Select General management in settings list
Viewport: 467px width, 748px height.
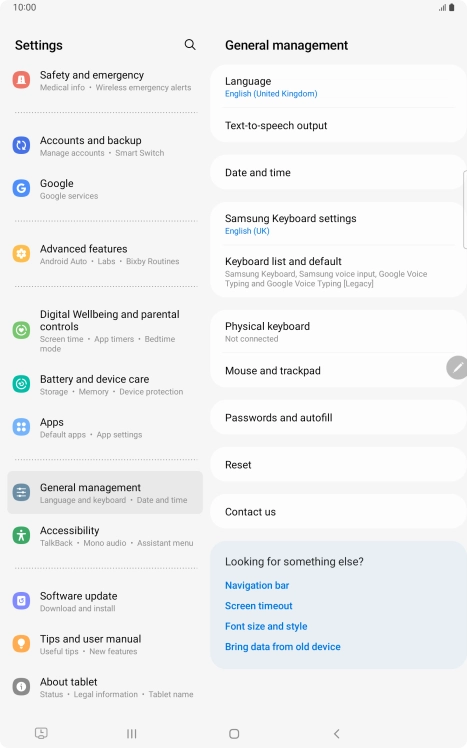(x=105, y=492)
